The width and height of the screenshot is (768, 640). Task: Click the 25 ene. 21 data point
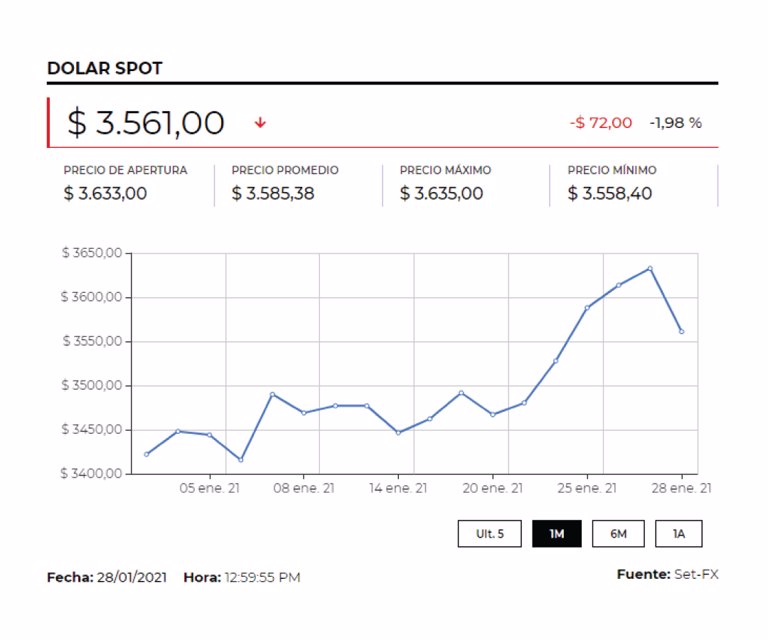coord(587,308)
